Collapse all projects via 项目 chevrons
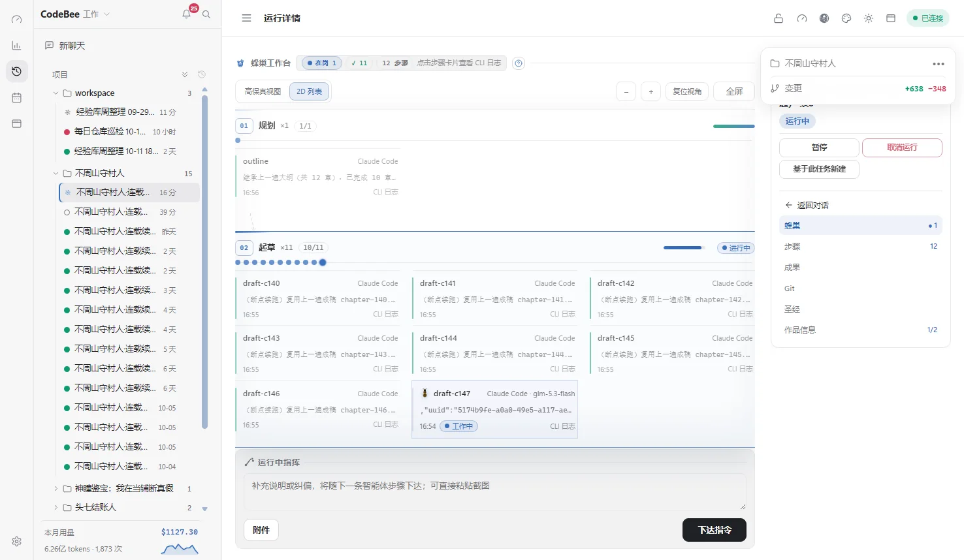The image size is (964, 560). [x=185, y=74]
